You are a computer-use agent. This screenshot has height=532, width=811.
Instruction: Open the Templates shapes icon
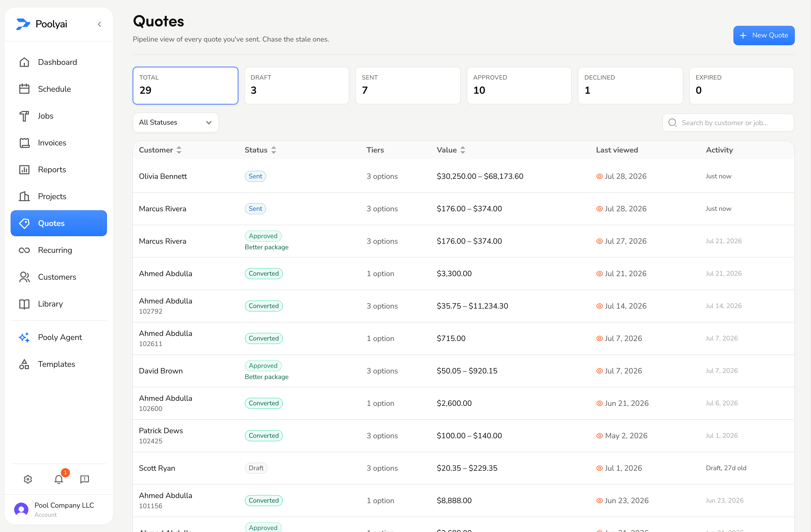(x=24, y=364)
